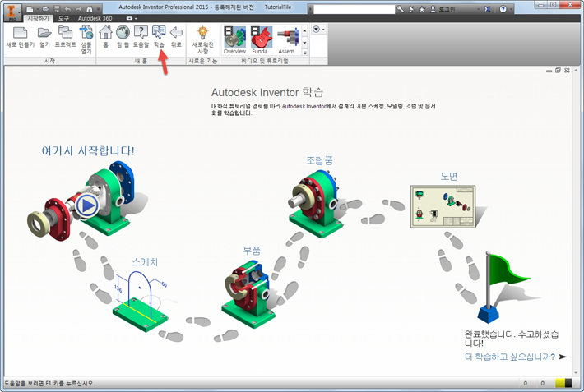Click the Redo arrow in quick access toolbar

(78, 8)
